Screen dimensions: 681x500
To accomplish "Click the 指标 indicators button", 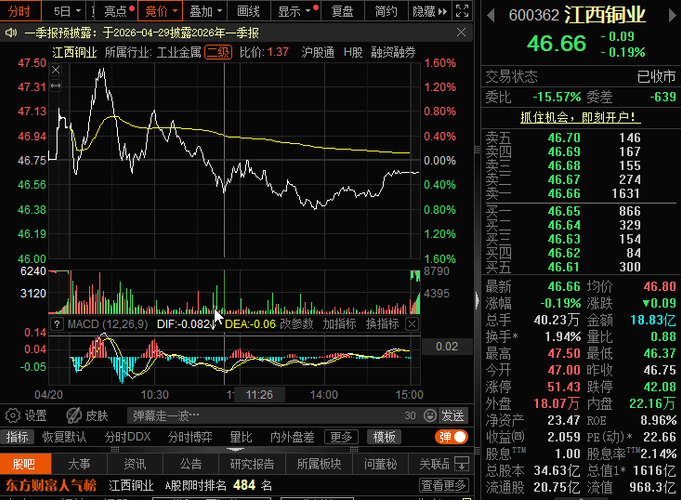I will coord(17,437).
